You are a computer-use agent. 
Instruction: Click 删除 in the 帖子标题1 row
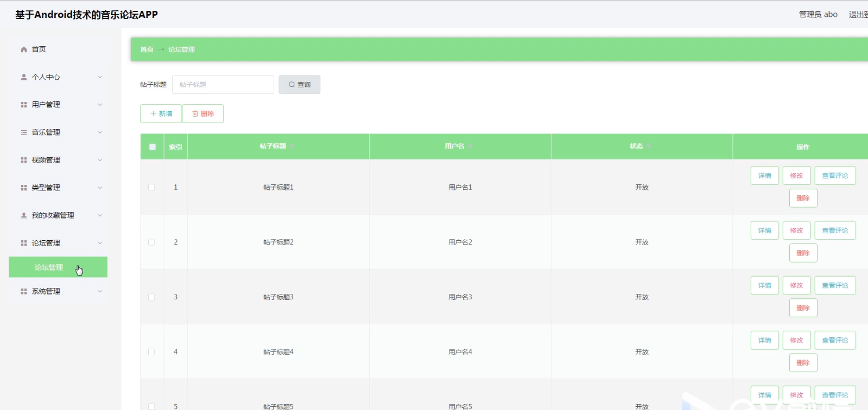click(803, 198)
